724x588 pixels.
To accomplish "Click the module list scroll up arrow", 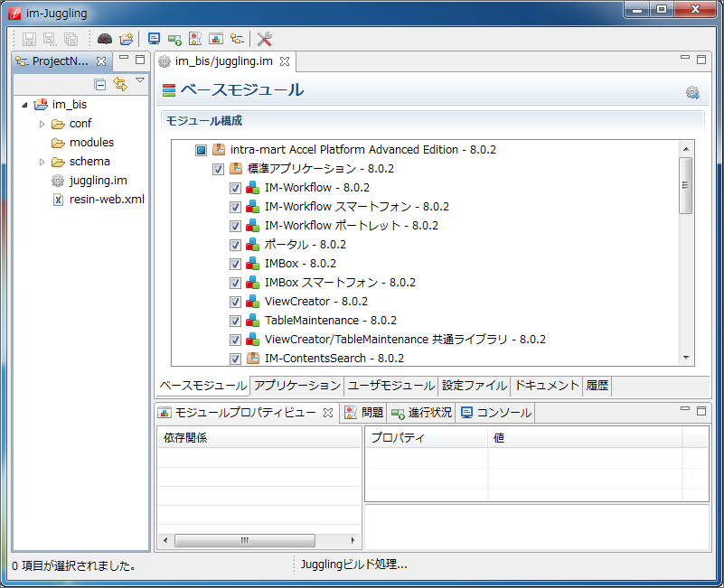I will pyautogui.click(x=686, y=149).
